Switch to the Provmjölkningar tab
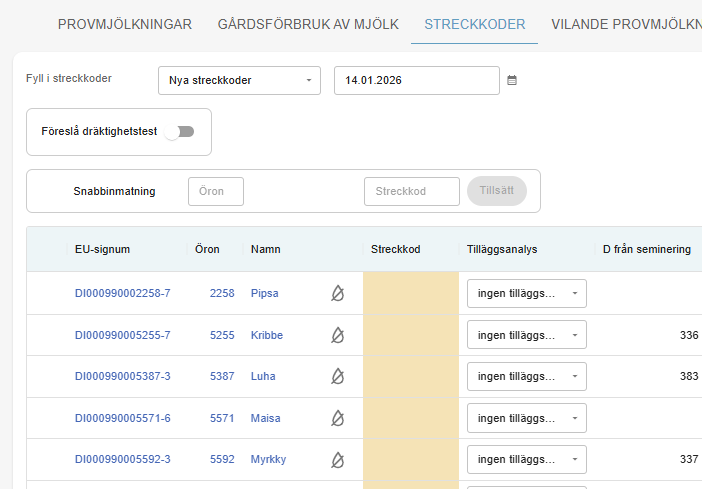Viewport: 702px width, 489px height. tap(124, 24)
